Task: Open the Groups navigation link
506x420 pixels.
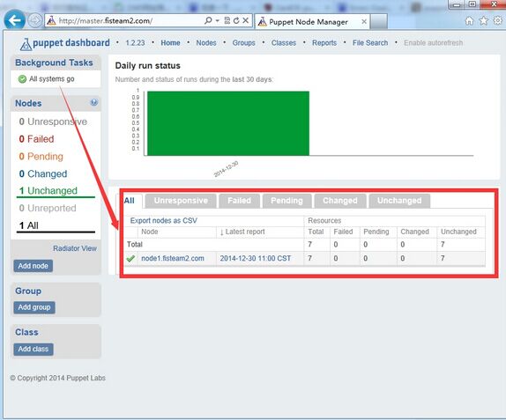Action: click(243, 43)
